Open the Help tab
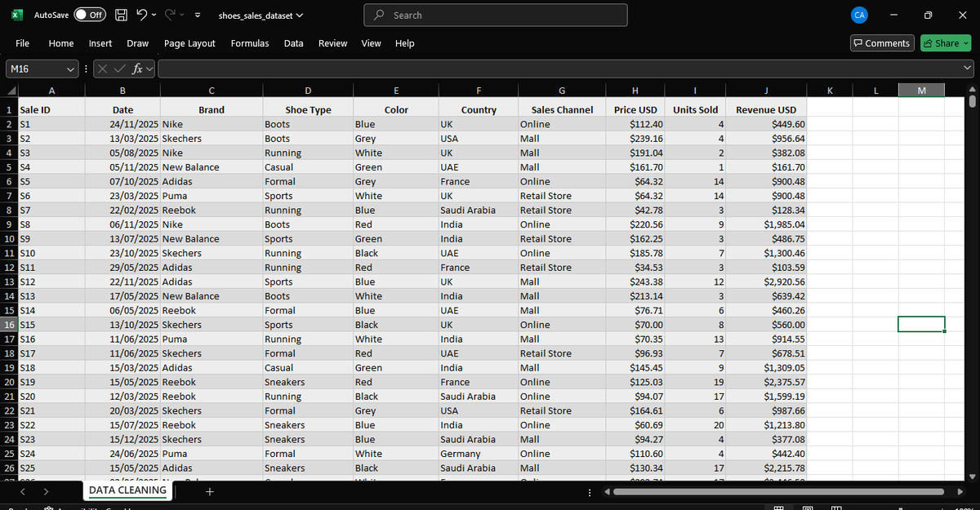 404,43
